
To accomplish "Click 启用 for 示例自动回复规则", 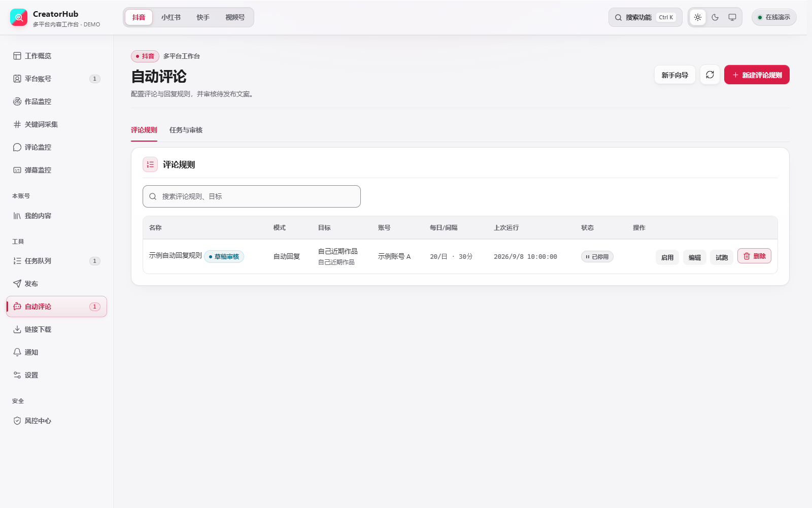I will point(667,257).
